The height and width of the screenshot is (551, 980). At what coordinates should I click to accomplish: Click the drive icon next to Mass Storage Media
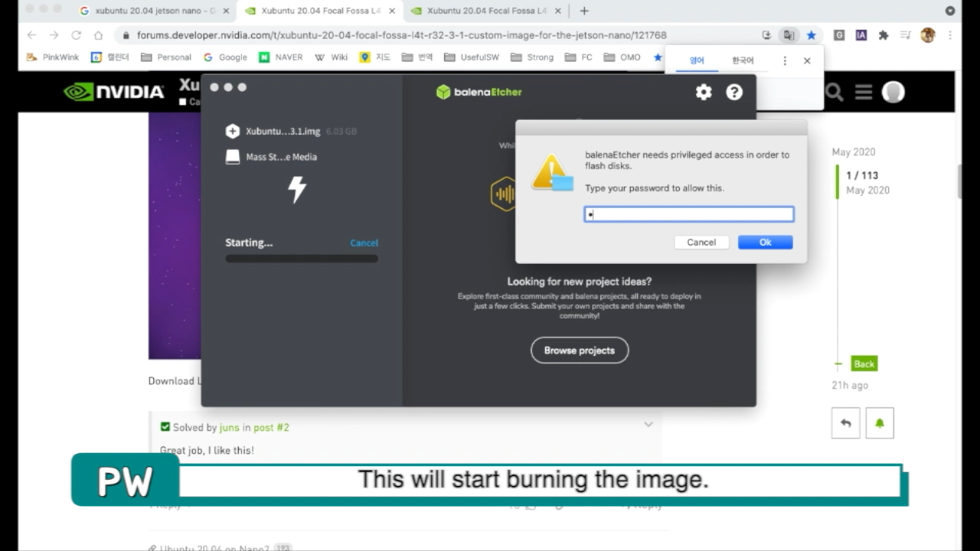coord(233,157)
